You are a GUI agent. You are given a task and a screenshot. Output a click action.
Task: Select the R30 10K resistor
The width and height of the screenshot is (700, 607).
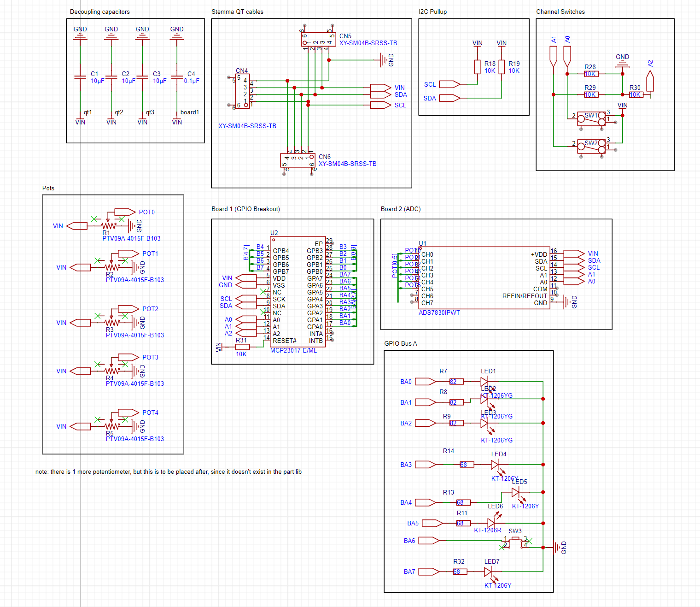636,94
